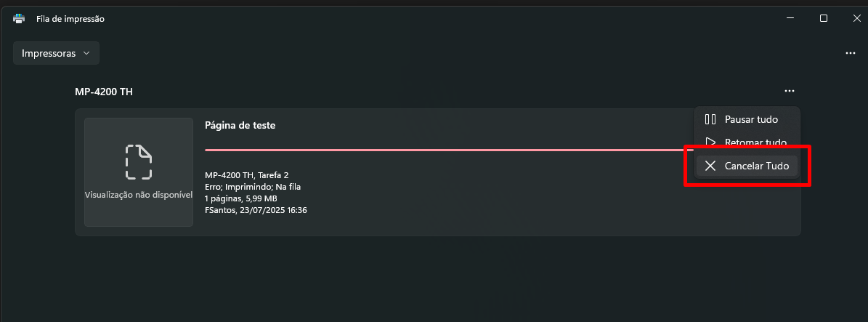This screenshot has height=322, width=868.
Task: Minimize the Fila de impressão window
Action: pyautogui.click(x=790, y=18)
